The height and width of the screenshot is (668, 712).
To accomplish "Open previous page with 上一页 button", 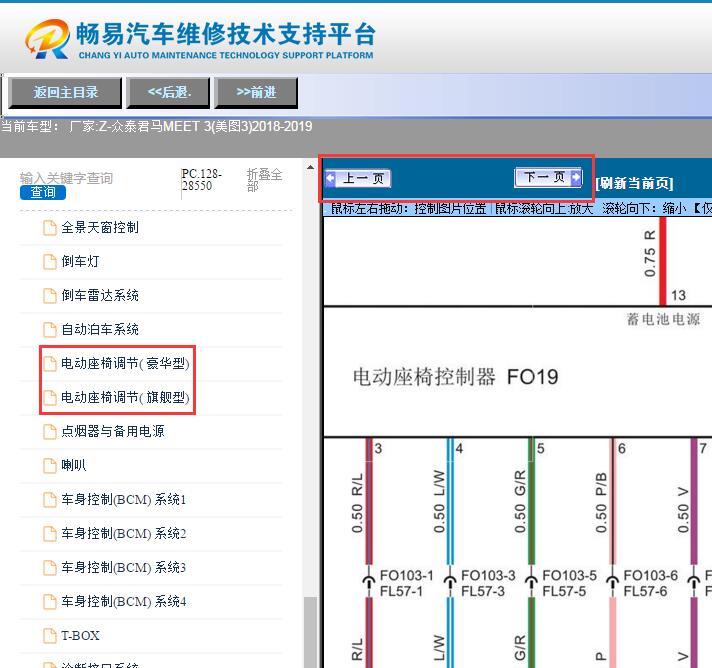I will pos(358,178).
